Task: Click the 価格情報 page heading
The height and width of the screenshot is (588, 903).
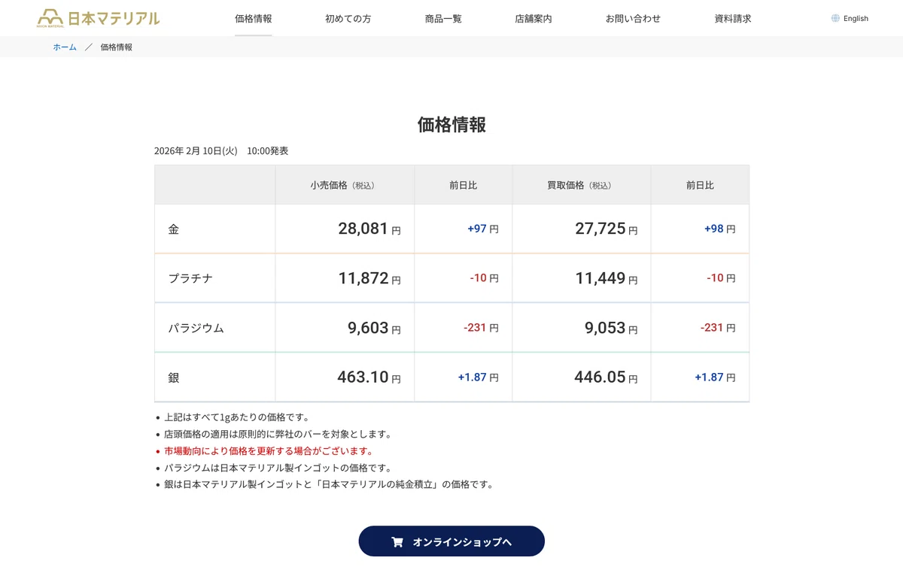Action: 451,125
